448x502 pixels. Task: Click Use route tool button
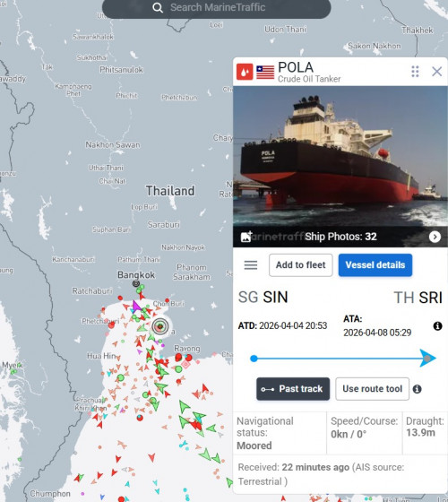pos(372,389)
